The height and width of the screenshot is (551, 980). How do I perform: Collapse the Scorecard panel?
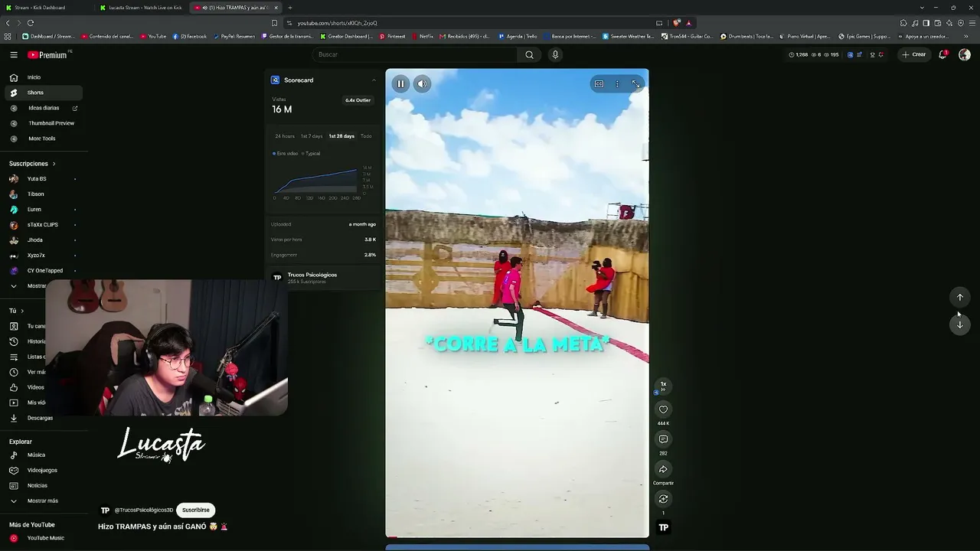click(374, 80)
